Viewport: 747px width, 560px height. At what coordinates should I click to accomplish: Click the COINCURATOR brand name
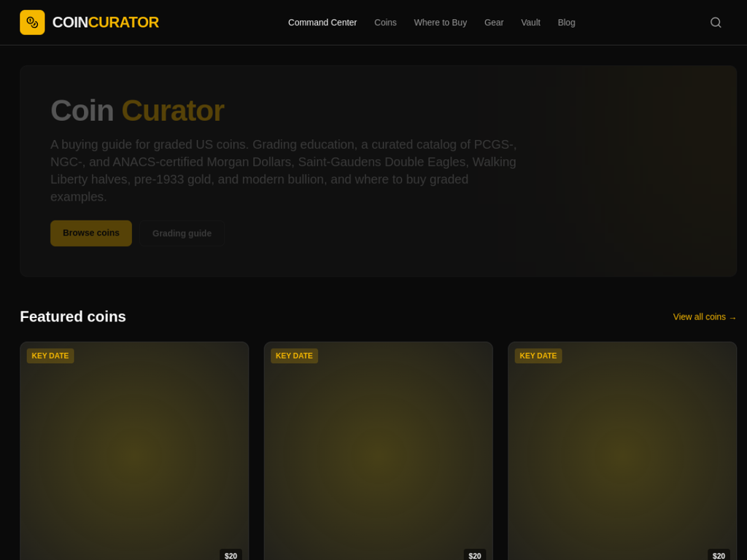(105, 23)
